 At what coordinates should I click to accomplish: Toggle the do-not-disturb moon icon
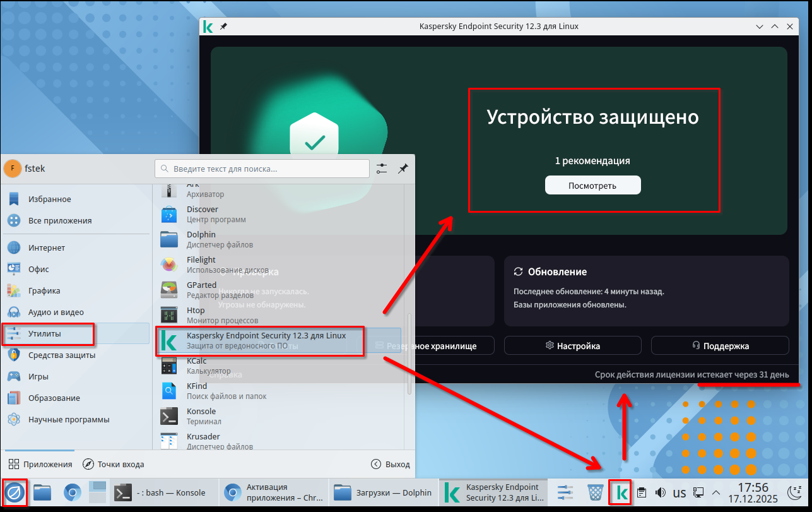795,492
